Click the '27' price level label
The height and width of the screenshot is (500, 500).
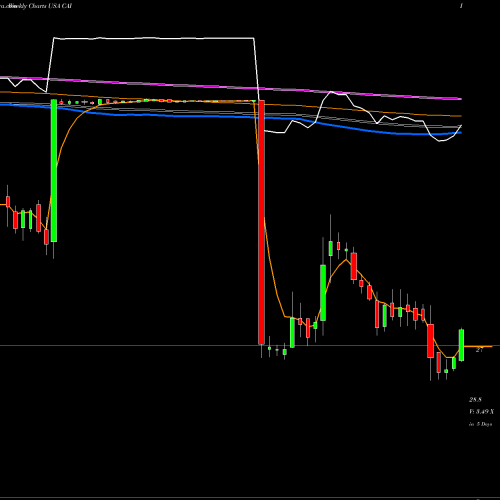point(479,350)
